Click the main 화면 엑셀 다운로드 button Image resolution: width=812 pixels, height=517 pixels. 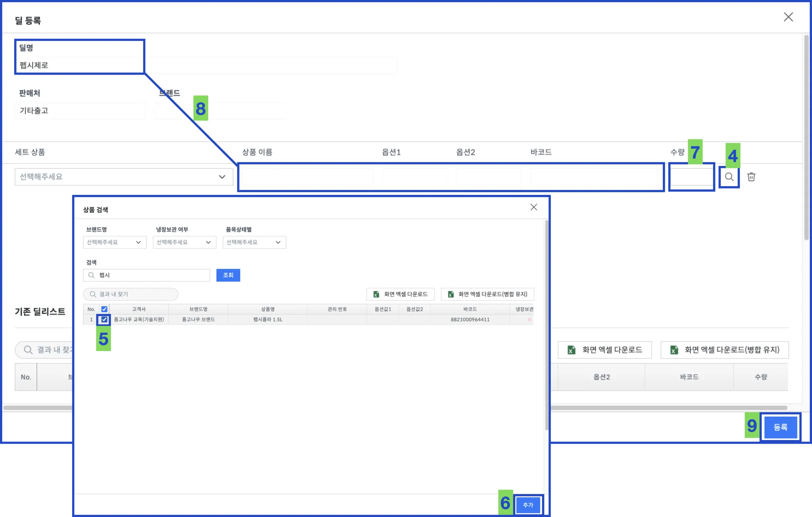point(604,350)
